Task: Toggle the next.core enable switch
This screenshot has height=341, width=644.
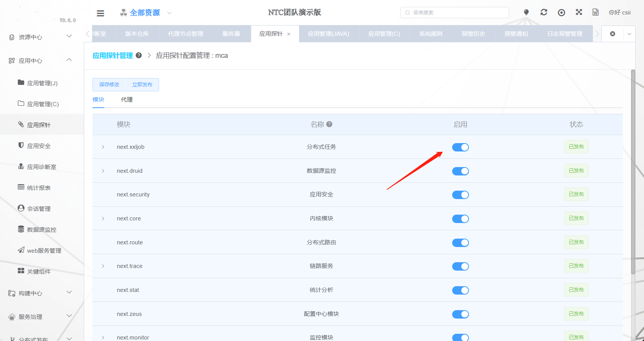Action: coord(460,219)
